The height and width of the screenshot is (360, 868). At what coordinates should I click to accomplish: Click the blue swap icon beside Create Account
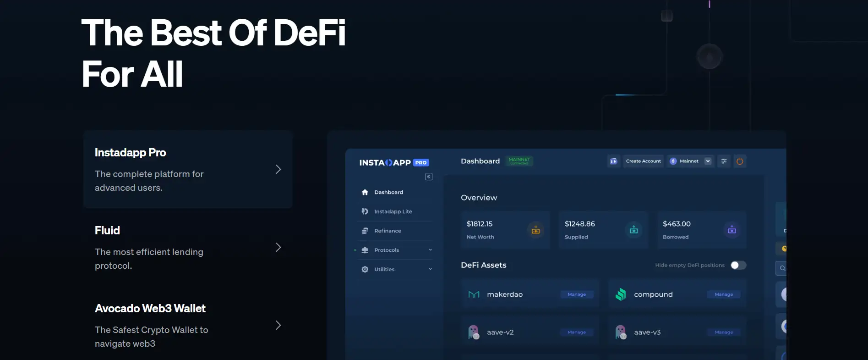pyautogui.click(x=614, y=161)
